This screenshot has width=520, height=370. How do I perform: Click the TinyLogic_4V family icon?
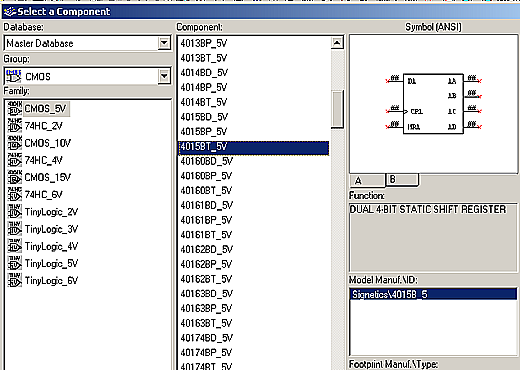(x=15, y=246)
